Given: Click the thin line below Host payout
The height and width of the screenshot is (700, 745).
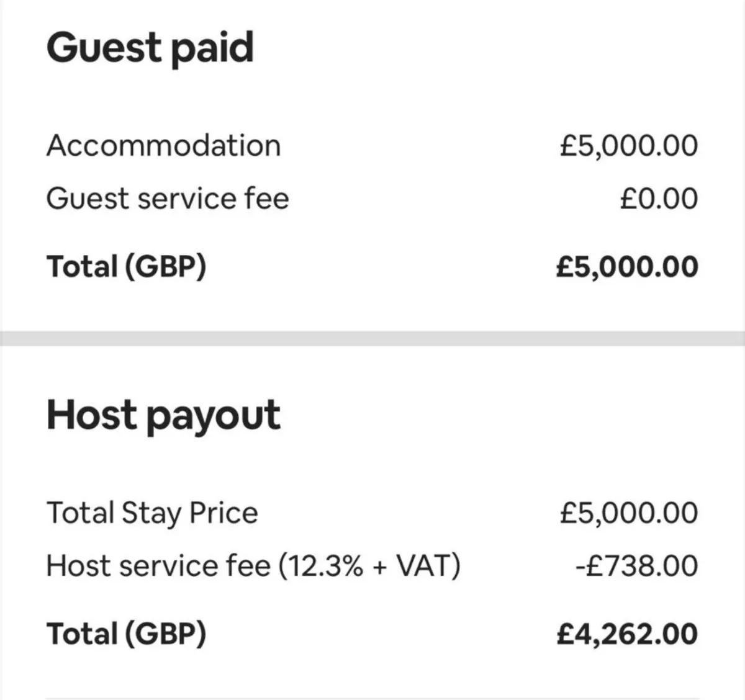Looking at the screenshot, I should [372, 698].
